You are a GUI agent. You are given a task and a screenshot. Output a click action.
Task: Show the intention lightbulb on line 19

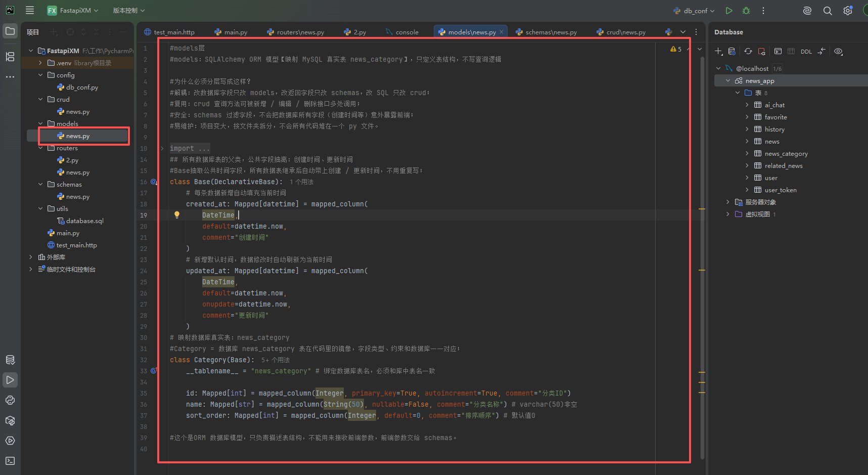point(177,215)
